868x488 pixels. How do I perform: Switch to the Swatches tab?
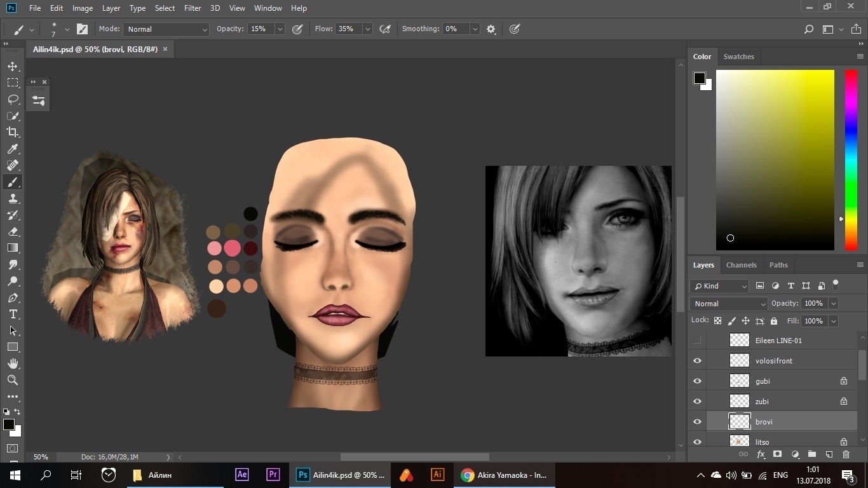[738, 57]
